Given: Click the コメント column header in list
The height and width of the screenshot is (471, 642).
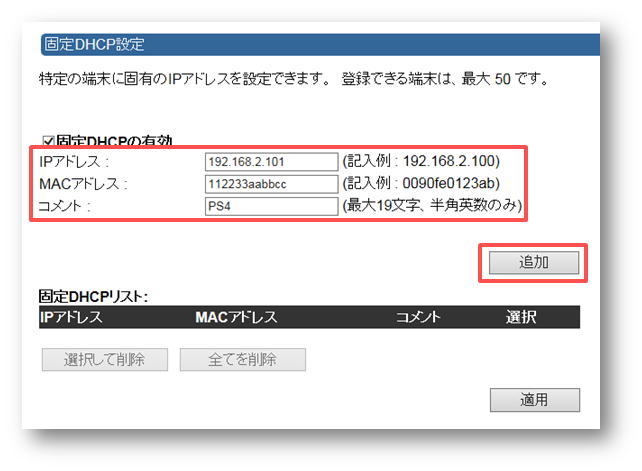Looking at the screenshot, I should (418, 317).
